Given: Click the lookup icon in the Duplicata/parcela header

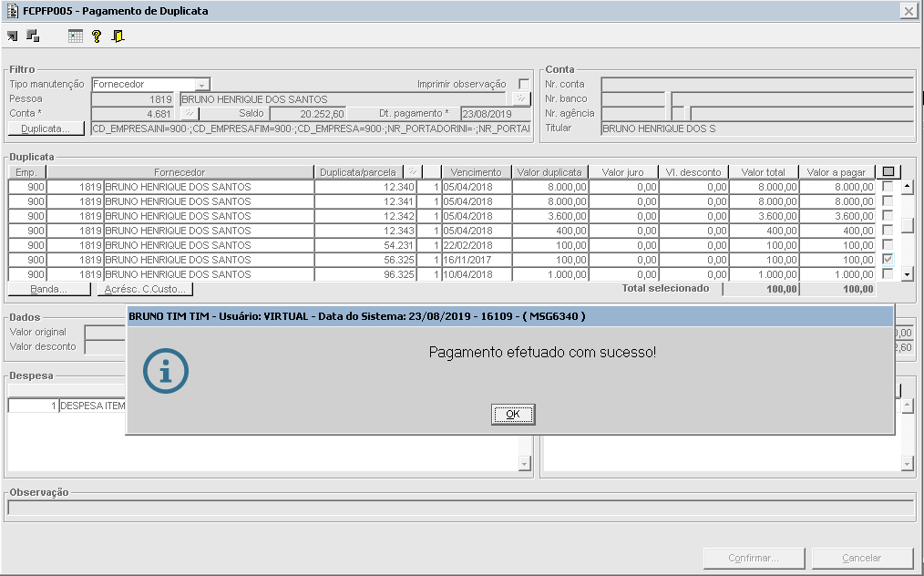Looking at the screenshot, I should coord(413,172).
